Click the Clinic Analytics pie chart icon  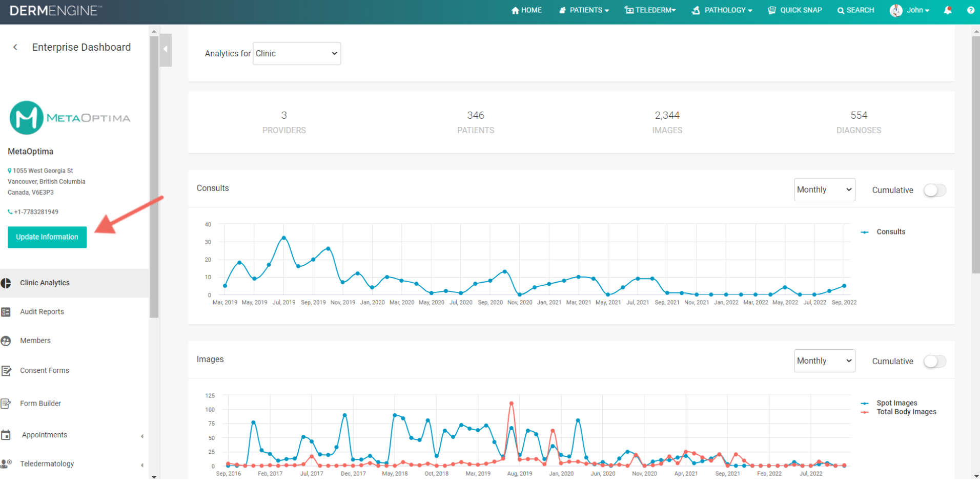click(x=6, y=283)
